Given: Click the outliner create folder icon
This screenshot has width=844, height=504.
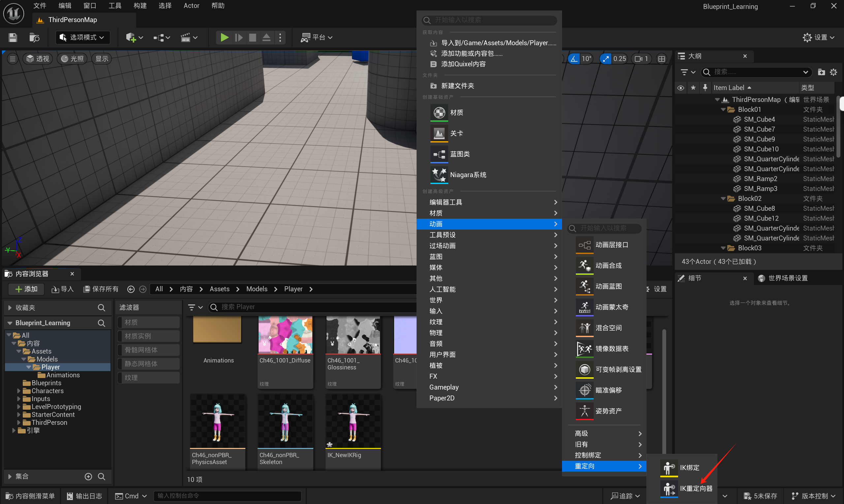Looking at the screenshot, I should point(821,72).
